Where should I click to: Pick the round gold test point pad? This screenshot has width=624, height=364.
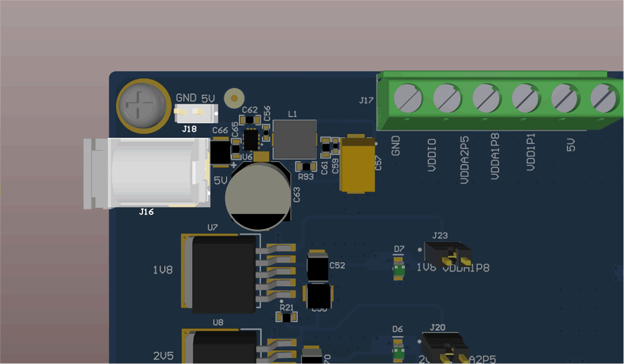[234, 99]
